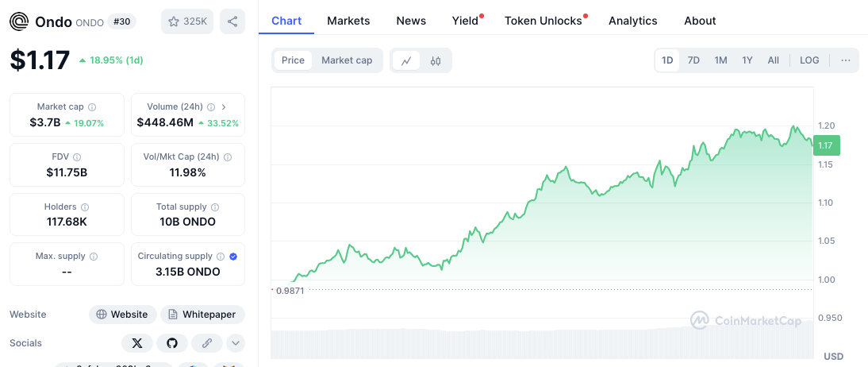Click the 18.95% (1d) price change
This screenshot has width=868, height=367.
[111, 60]
